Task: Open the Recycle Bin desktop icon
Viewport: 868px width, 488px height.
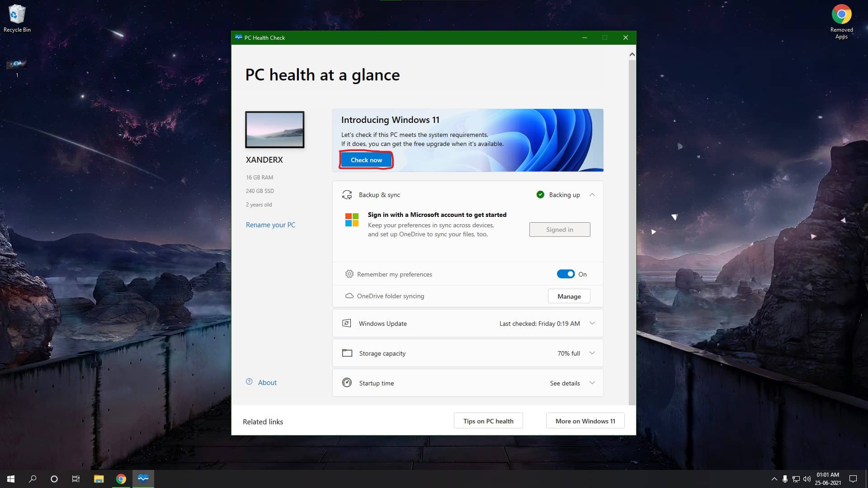Action: (x=17, y=19)
